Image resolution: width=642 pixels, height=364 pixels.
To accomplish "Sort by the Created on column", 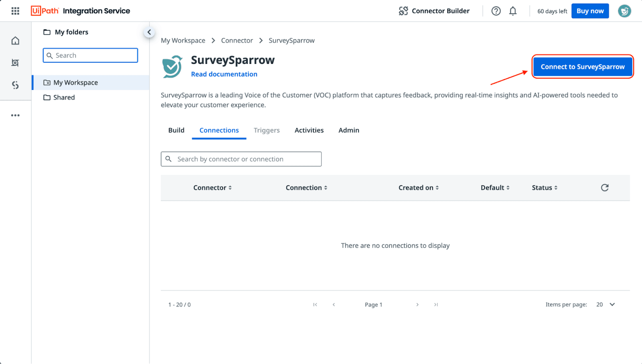I will pos(419,188).
